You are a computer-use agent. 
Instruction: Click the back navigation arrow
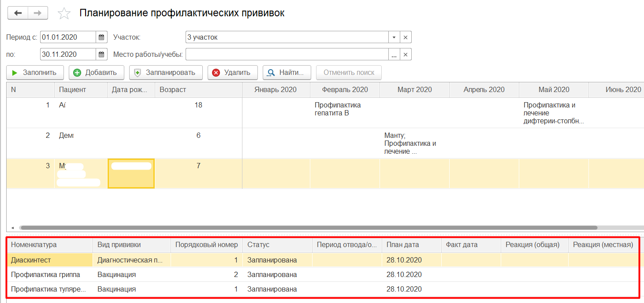[x=18, y=13]
